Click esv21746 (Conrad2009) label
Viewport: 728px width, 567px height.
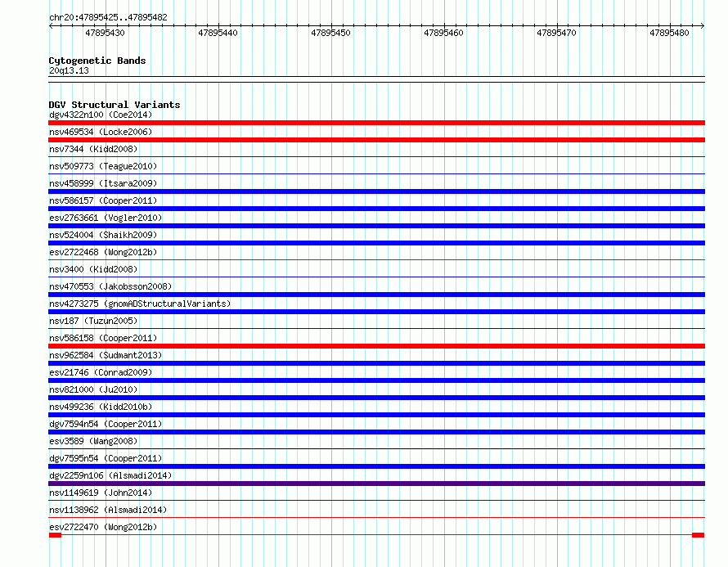[x=101, y=372]
